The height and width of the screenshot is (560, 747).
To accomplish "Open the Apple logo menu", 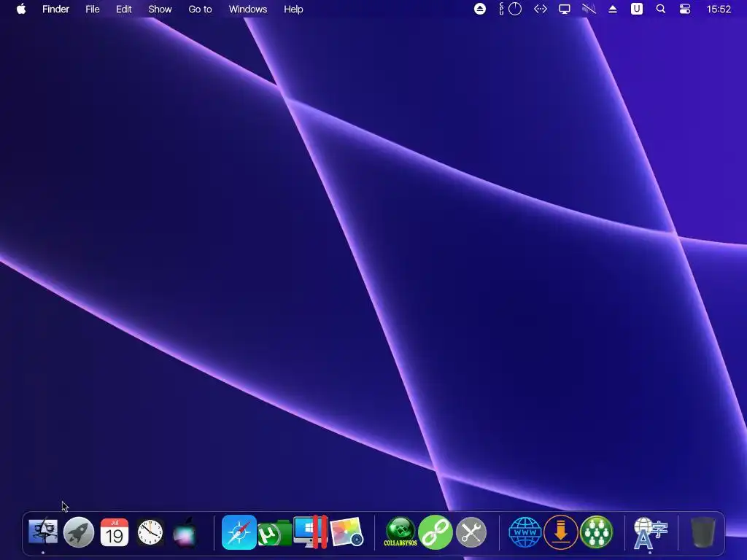I will 21,9.
